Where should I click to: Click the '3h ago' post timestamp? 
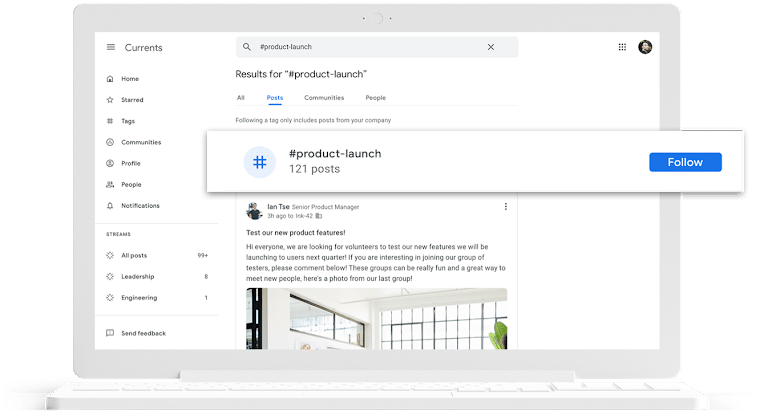(276, 216)
